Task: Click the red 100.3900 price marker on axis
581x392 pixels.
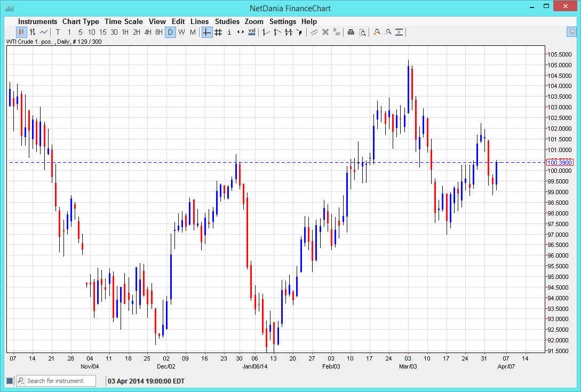Action: (559, 163)
